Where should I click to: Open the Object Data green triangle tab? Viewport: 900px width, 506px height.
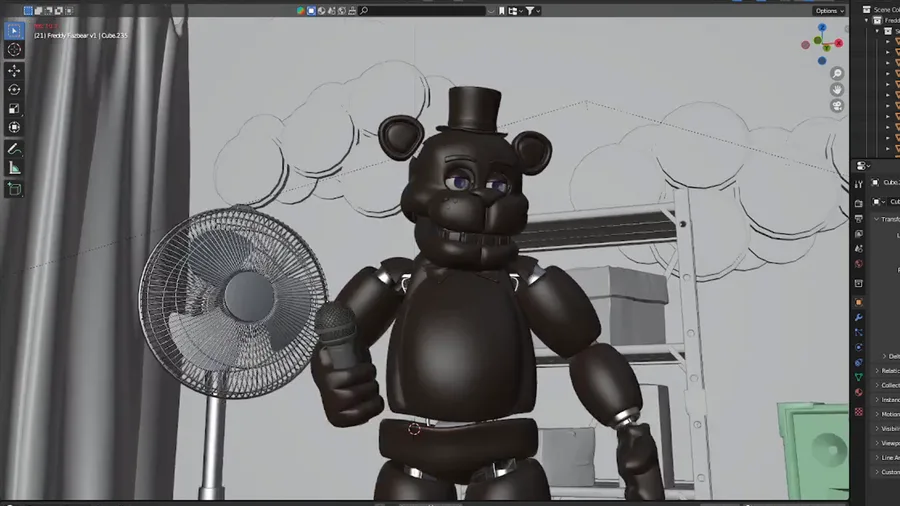tap(859, 377)
